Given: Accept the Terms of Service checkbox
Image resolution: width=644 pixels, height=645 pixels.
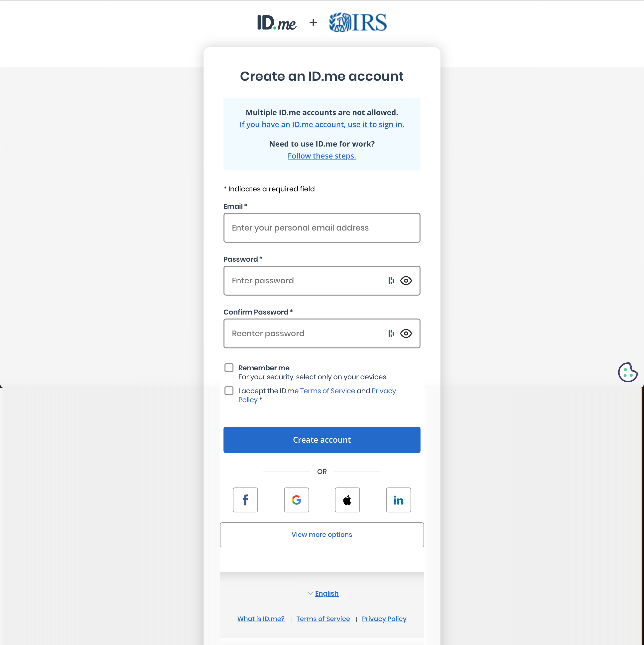Looking at the screenshot, I should pos(229,391).
